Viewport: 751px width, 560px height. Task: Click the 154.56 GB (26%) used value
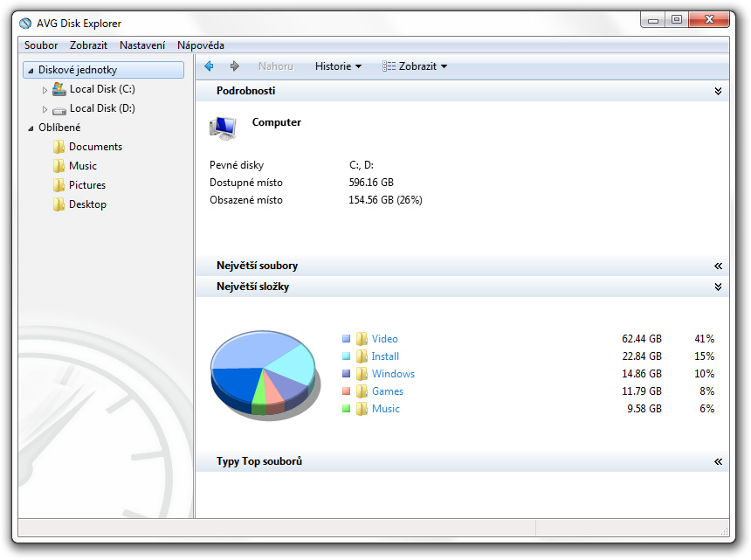coord(386,200)
